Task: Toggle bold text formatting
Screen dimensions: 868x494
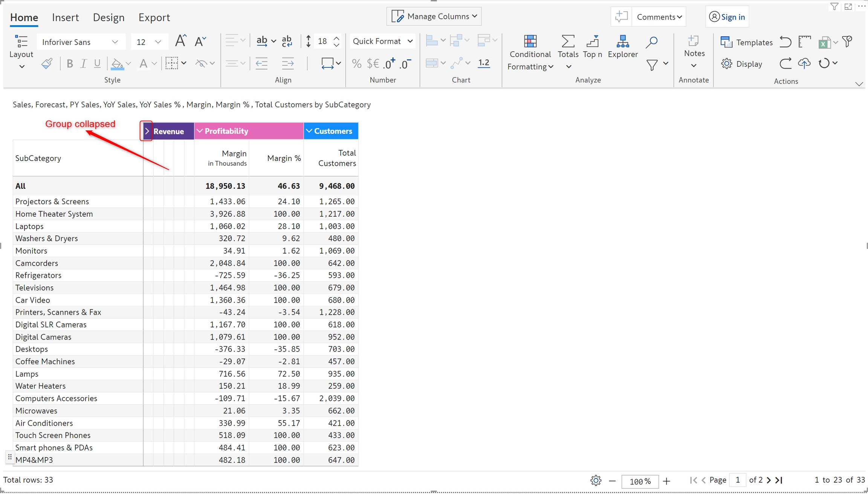Action: [x=69, y=63]
